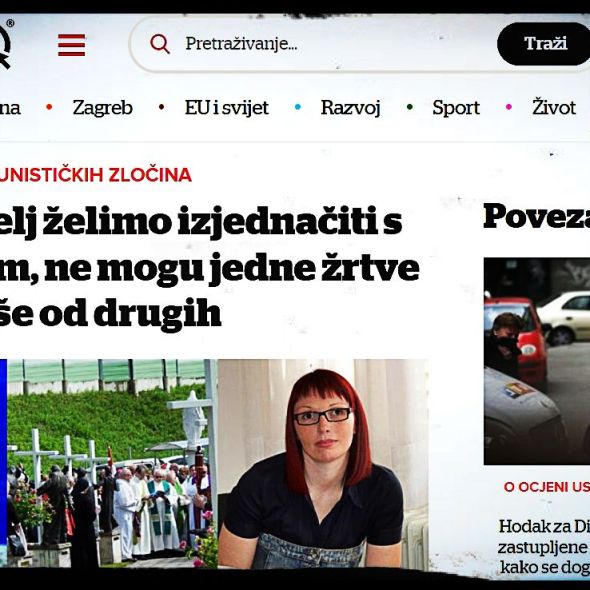Go to the Razvoj category

click(351, 108)
